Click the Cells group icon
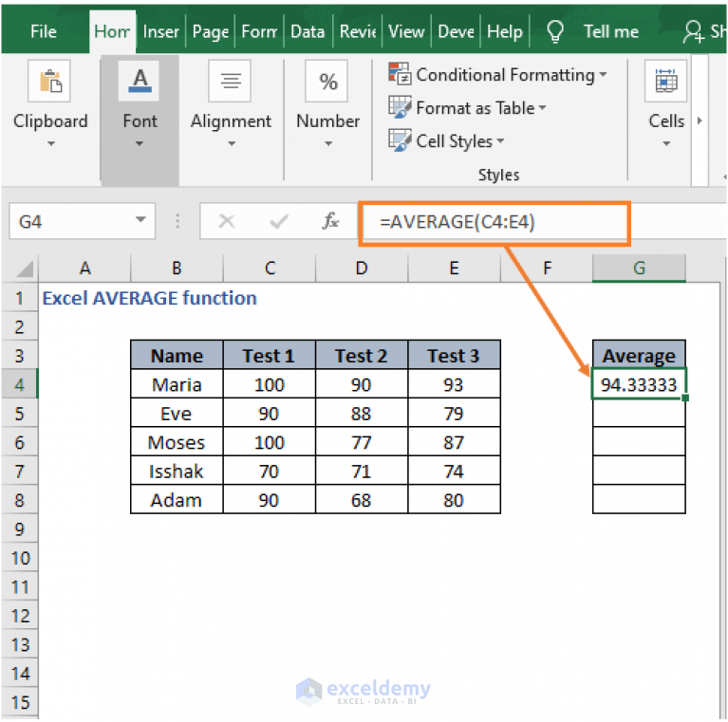This screenshot has width=728, height=722. click(x=665, y=82)
